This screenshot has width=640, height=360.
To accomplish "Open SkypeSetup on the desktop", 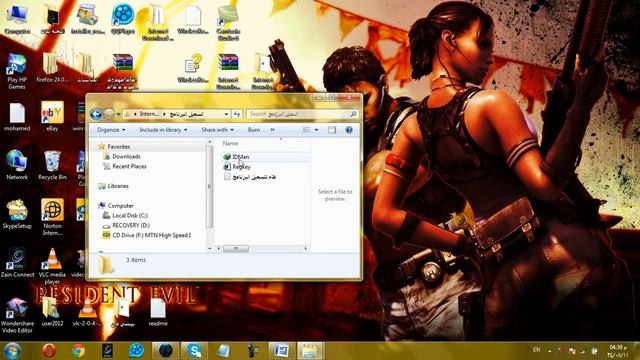I will click(x=17, y=214).
